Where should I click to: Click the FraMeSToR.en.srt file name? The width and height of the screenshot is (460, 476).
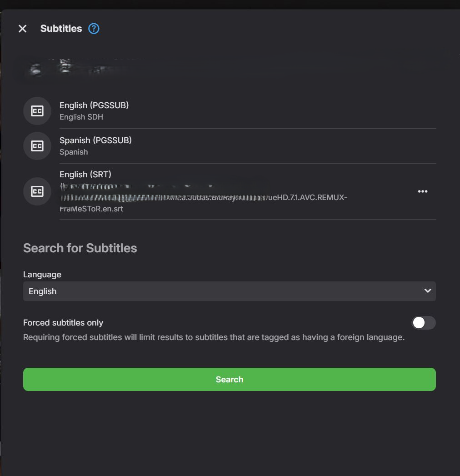click(91, 209)
